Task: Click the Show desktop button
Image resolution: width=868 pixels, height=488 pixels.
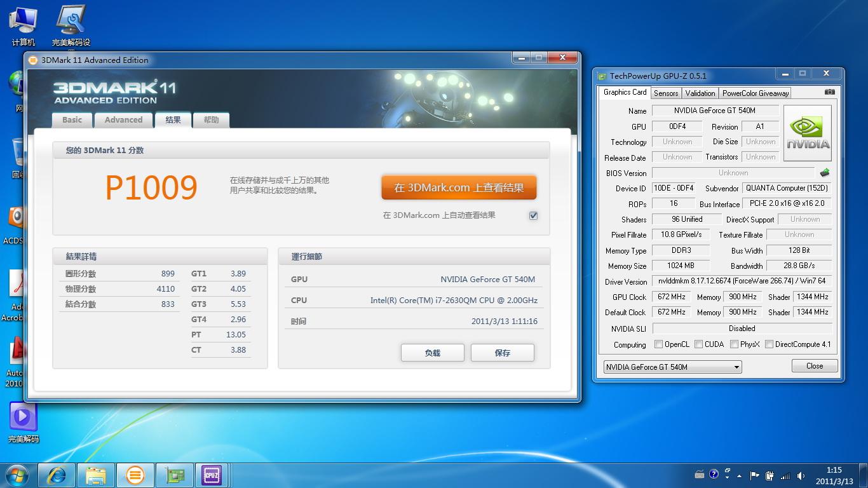Action: tap(864, 475)
